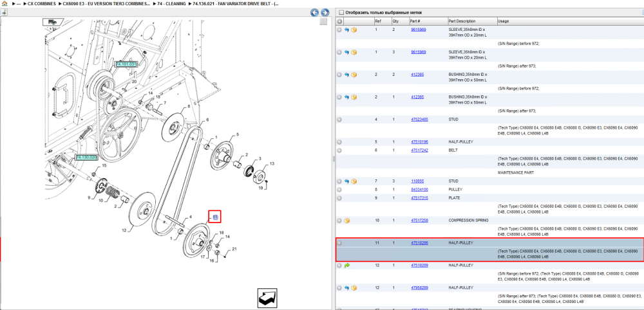
Task: Open part link 47523485
Action: point(419,120)
